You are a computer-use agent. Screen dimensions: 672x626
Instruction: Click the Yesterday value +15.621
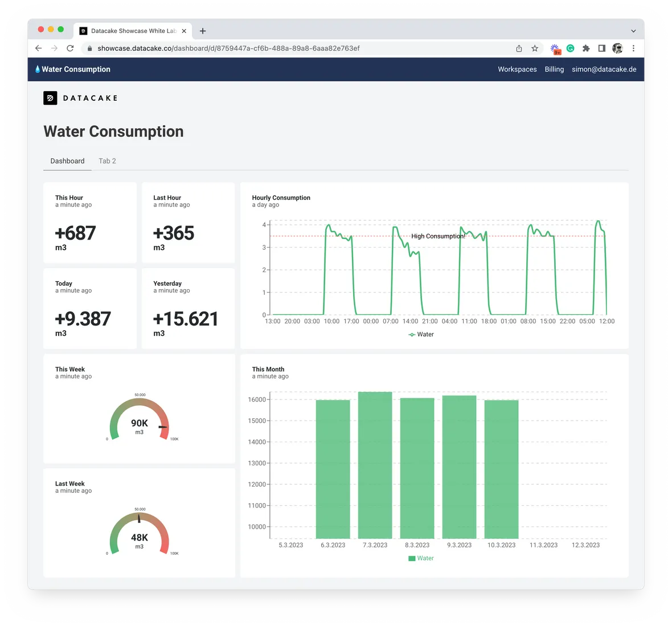click(x=186, y=319)
